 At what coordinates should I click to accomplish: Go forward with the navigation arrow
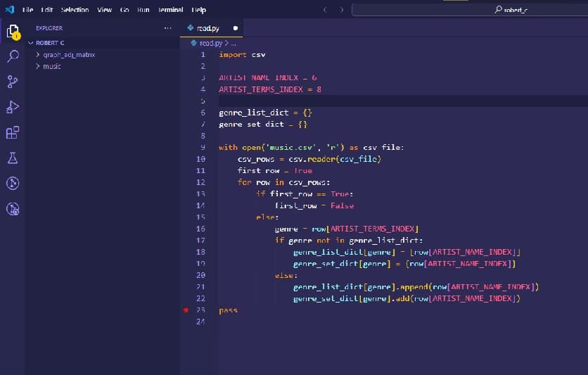(x=342, y=10)
